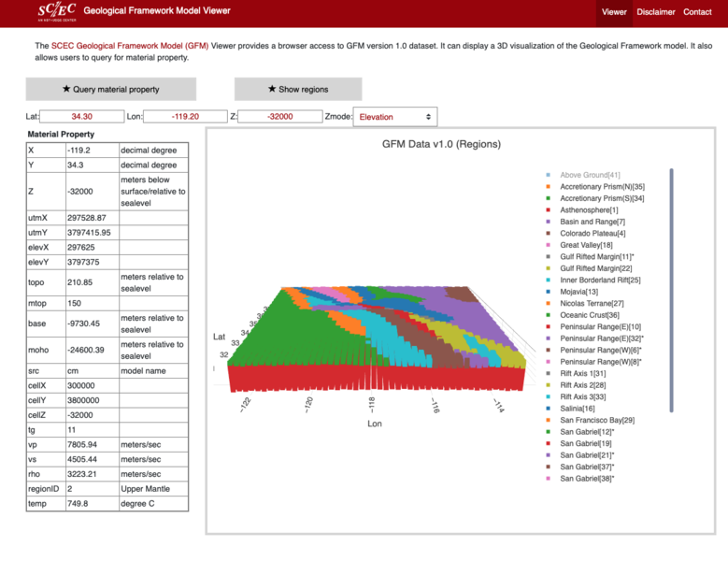Click the utmX value 297528.87
Viewport: 728px width, 561px height.
click(87, 218)
